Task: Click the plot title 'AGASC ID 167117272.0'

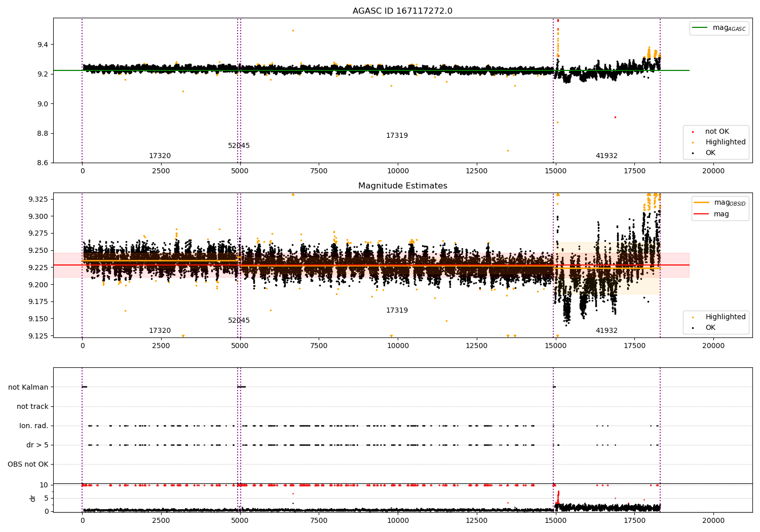Action: coord(402,11)
